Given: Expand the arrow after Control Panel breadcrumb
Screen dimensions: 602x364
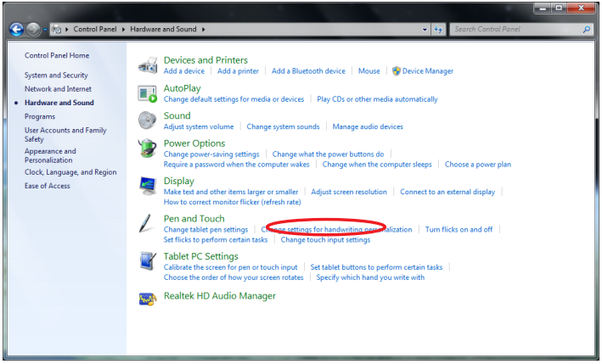Looking at the screenshot, I should 123,29.
